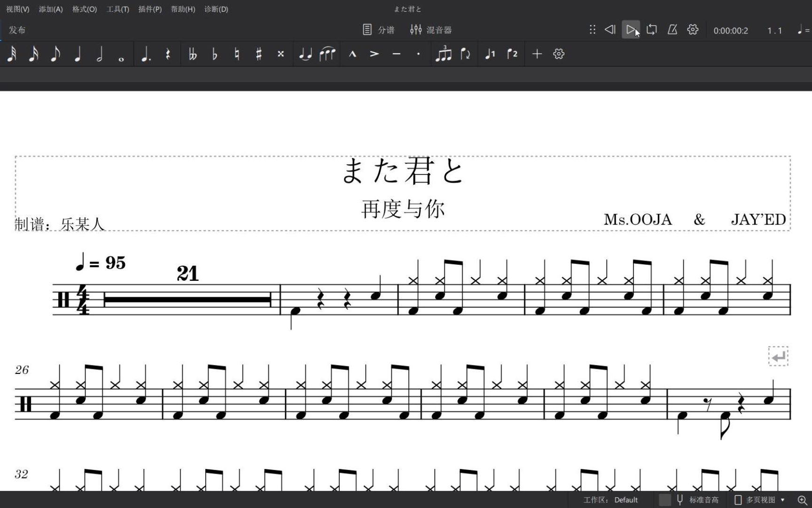The image size is (812, 508).
Task: Rewind playback to the start
Action: click(610, 30)
